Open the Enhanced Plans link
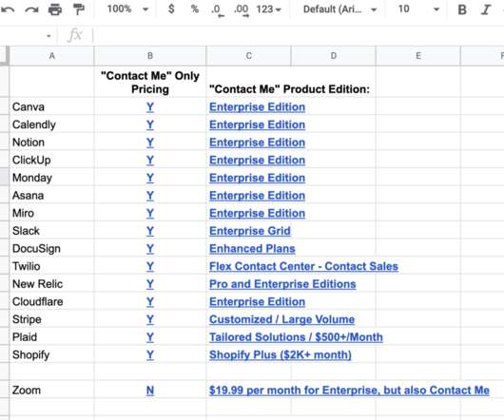Viewport: 504px width, 420px height. click(252, 249)
